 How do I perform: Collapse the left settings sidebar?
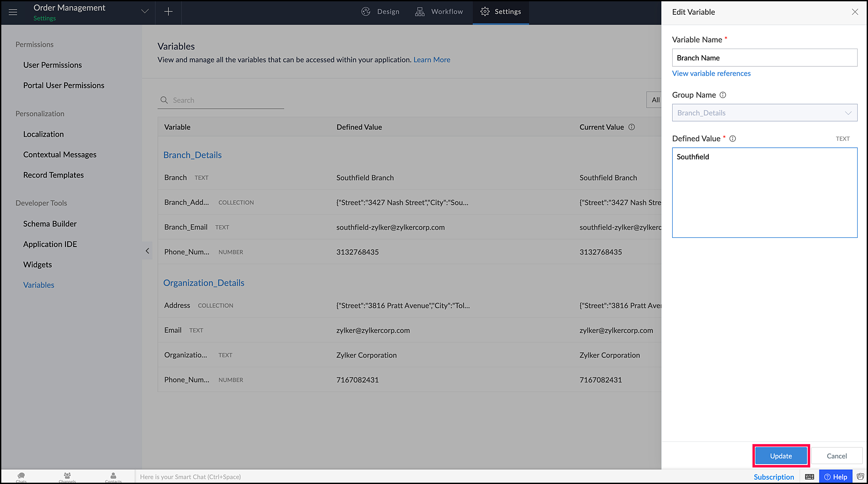pyautogui.click(x=147, y=251)
